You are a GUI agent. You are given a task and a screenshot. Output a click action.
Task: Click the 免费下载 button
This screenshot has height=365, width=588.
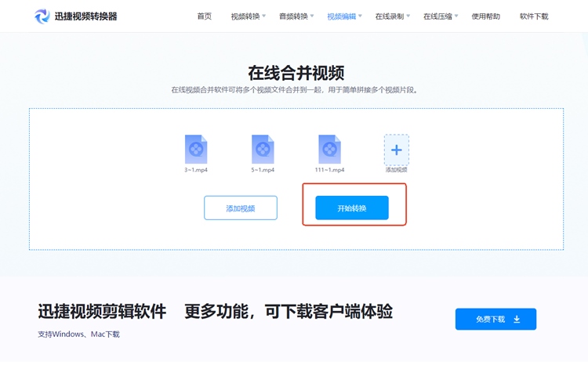495,319
